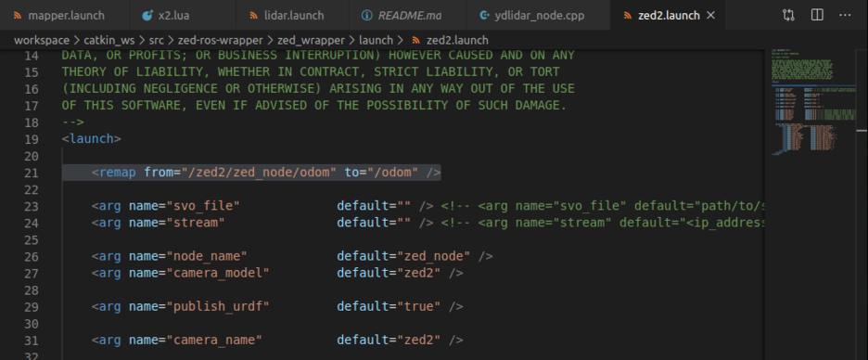Click the x2.lua Lua file icon
The image size is (868, 360).
point(147,16)
